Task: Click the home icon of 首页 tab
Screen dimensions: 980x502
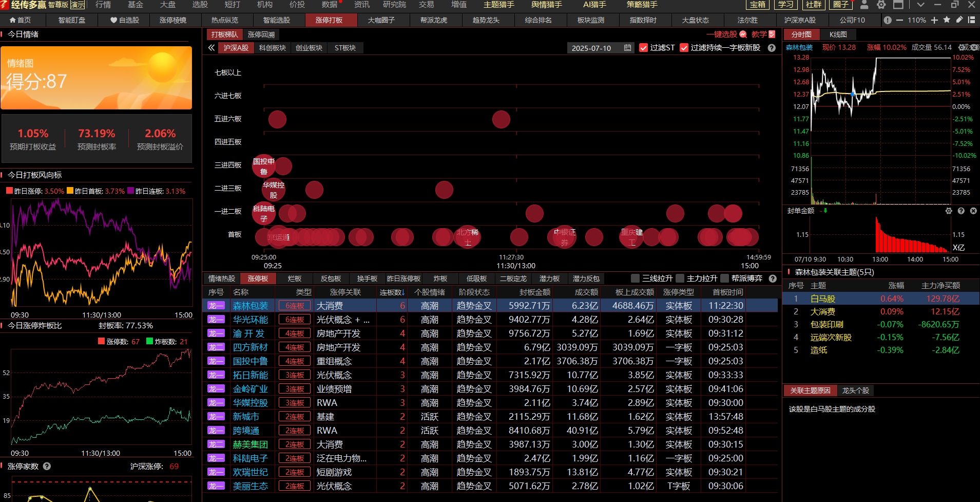Action: [x=13, y=20]
